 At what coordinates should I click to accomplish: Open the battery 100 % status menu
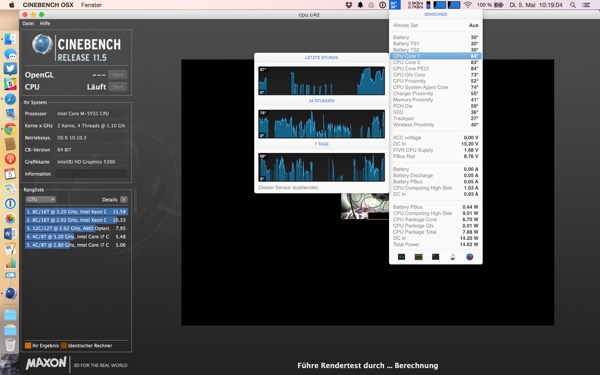(x=490, y=5)
